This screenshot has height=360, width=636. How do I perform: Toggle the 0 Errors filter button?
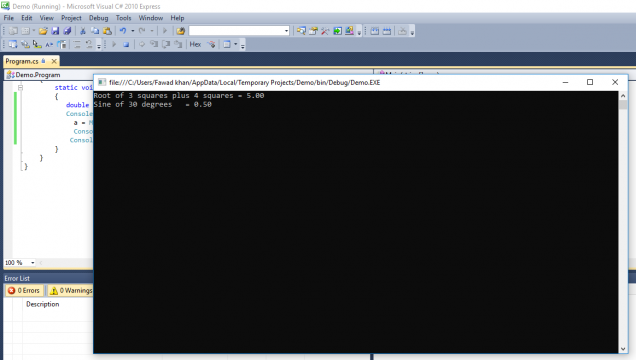24,290
